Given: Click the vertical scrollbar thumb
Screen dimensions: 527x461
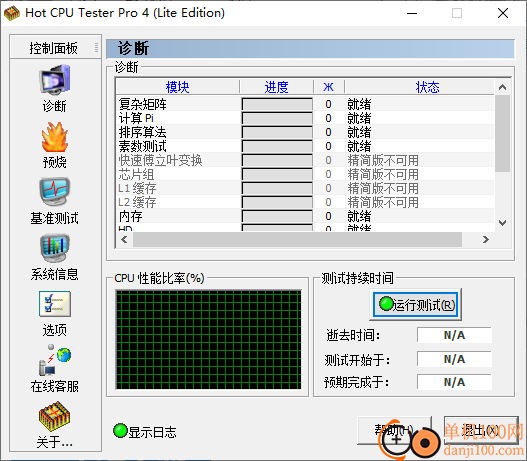Looking at the screenshot, I should click(x=502, y=133).
